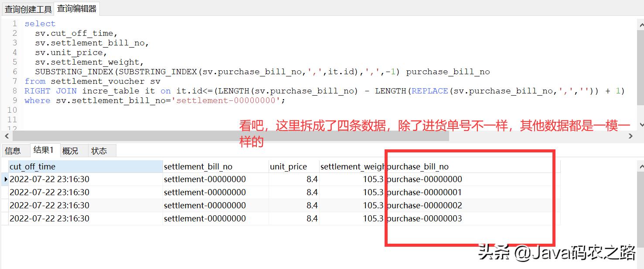Click the cut_off_time column header
644x269 pixels.
tap(33, 166)
